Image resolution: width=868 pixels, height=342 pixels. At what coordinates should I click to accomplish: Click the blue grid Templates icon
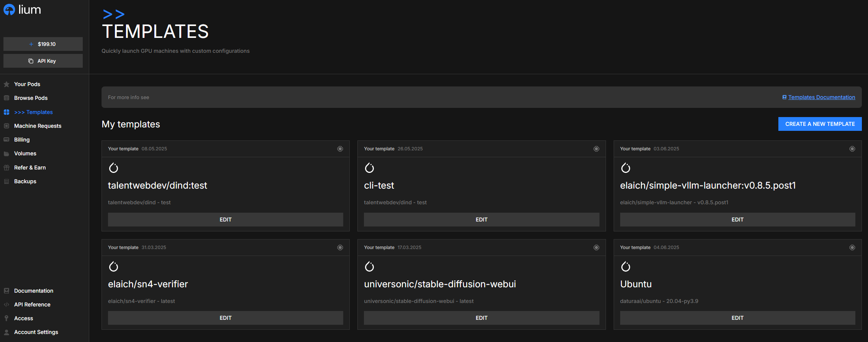point(7,112)
